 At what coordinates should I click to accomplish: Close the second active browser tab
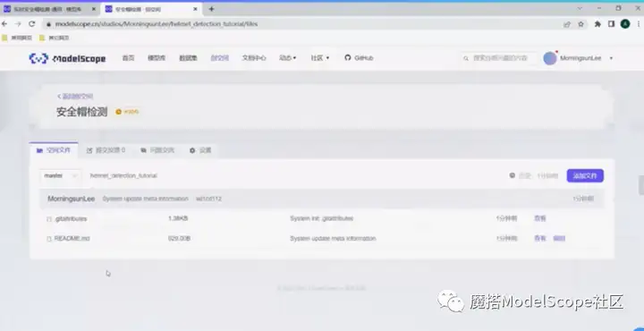pyautogui.click(x=195, y=9)
